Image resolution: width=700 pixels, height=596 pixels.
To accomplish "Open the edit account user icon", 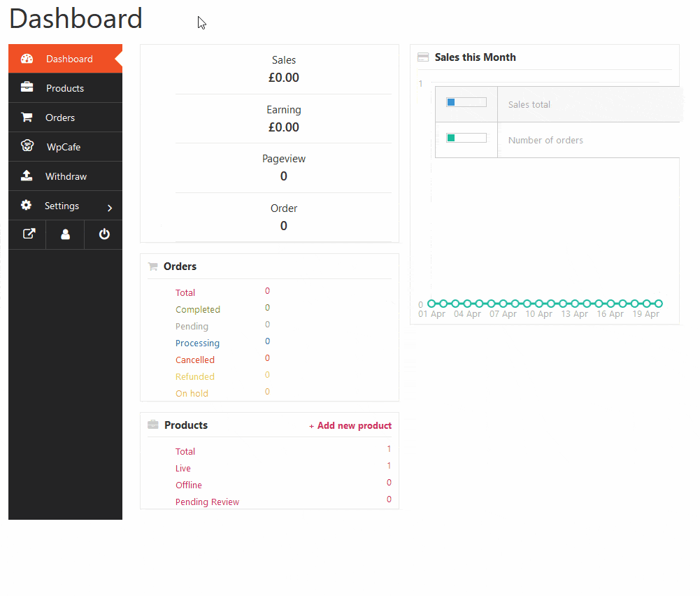I will [x=65, y=234].
